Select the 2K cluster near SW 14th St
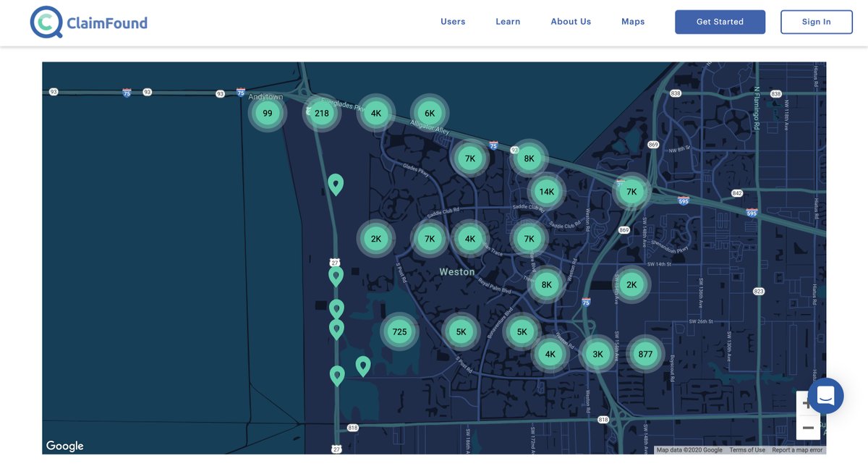The width and height of the screenshot is (868, 474). [x=631, y=284]
